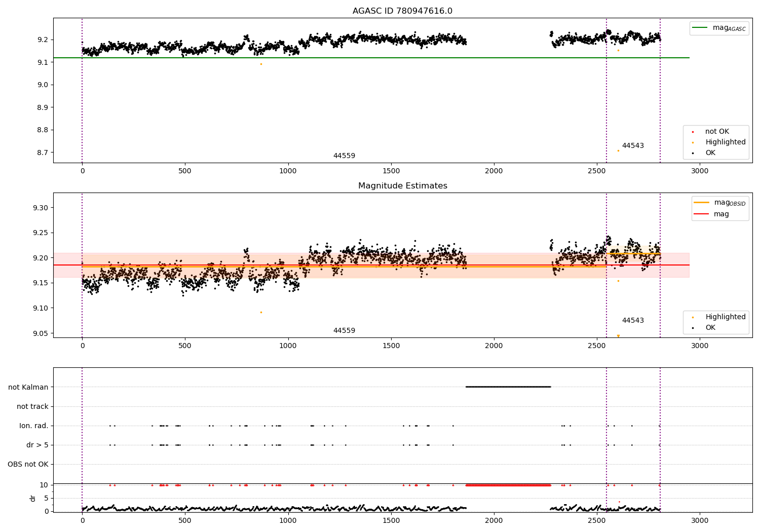Click orange highlighted point near 9.09 in top plot
This screenshot has width=760, height=532.
[x=261, y=64]
